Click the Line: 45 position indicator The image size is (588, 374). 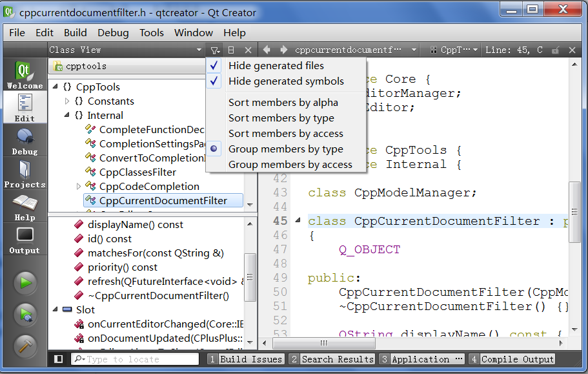[x=514, y=50]
